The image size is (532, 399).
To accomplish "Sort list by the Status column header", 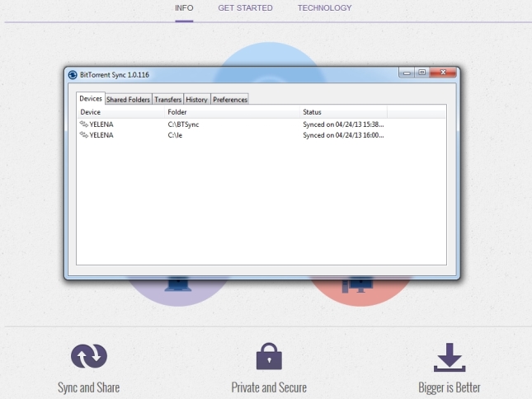I will point(343,112).
